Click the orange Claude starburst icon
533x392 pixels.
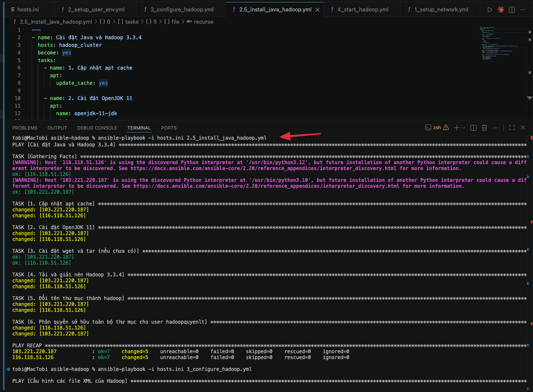coord(501,9)
